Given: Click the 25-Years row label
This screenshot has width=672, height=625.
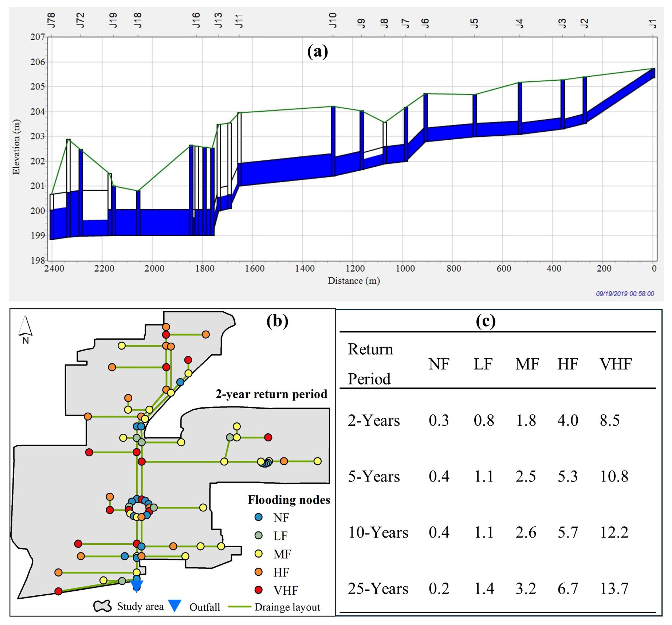Looking at the screenshot, I should (x=378, y=589).
